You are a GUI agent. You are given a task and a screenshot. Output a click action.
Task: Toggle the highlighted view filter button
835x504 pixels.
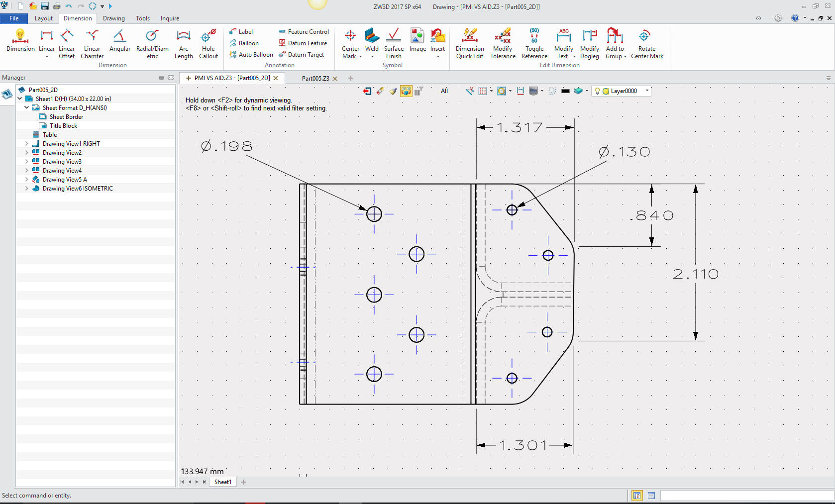(x=406, y=91)
